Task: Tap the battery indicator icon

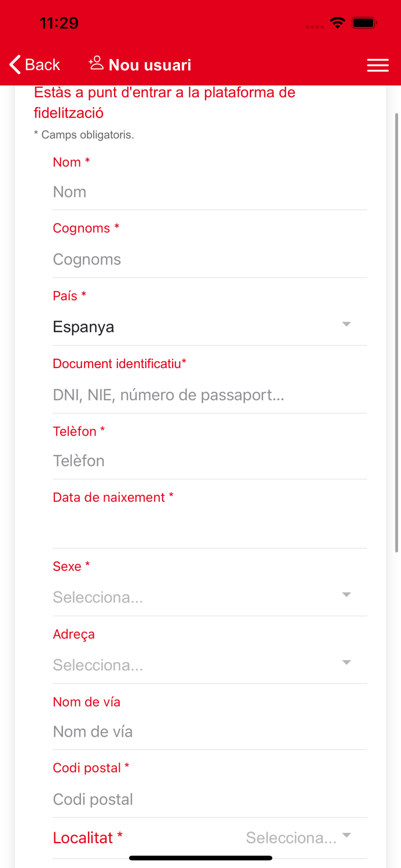Action: (x=365, y=23)
